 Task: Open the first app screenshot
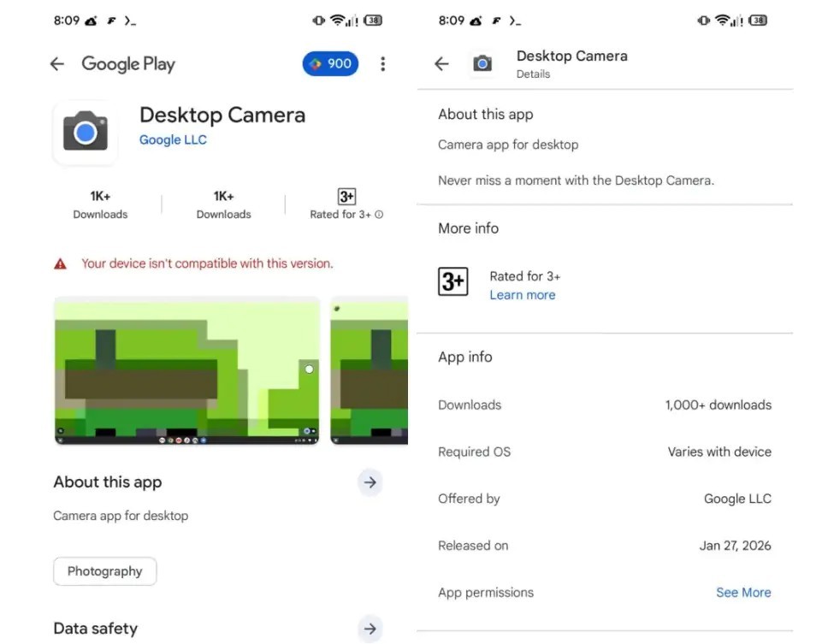click(186, 370)
